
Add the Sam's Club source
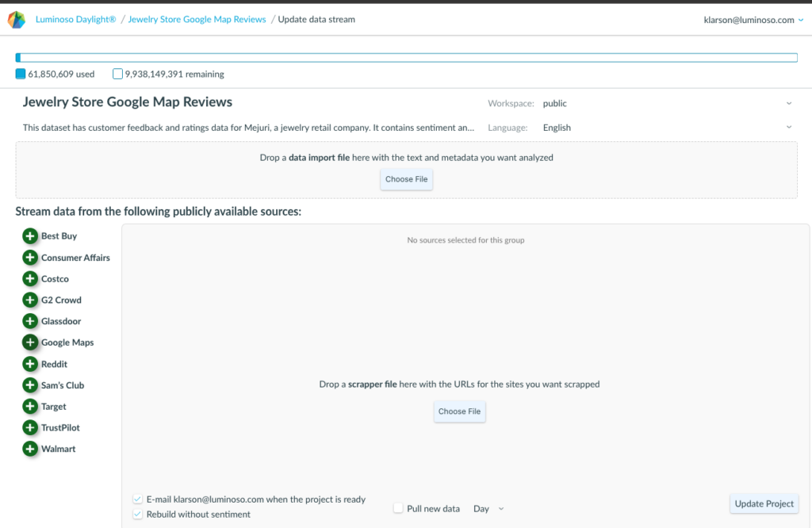click(30, 385)
